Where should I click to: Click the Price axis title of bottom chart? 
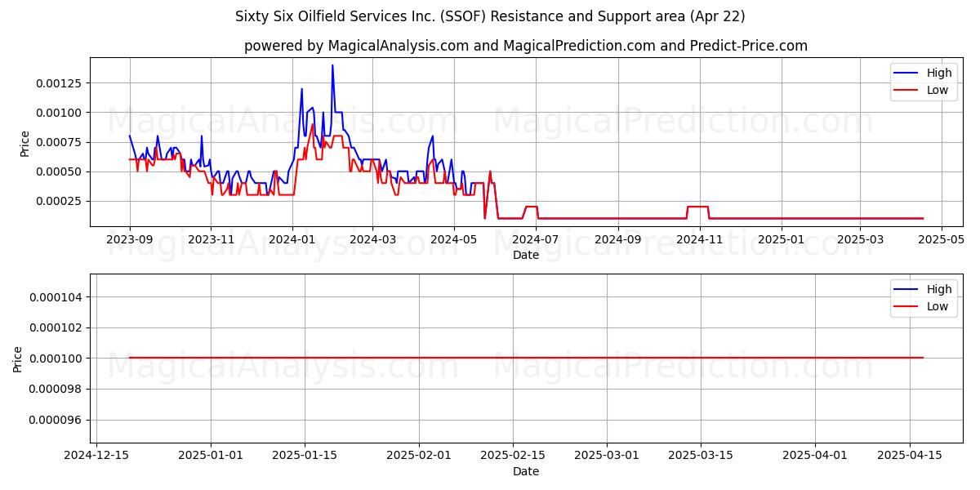[18, 359]
